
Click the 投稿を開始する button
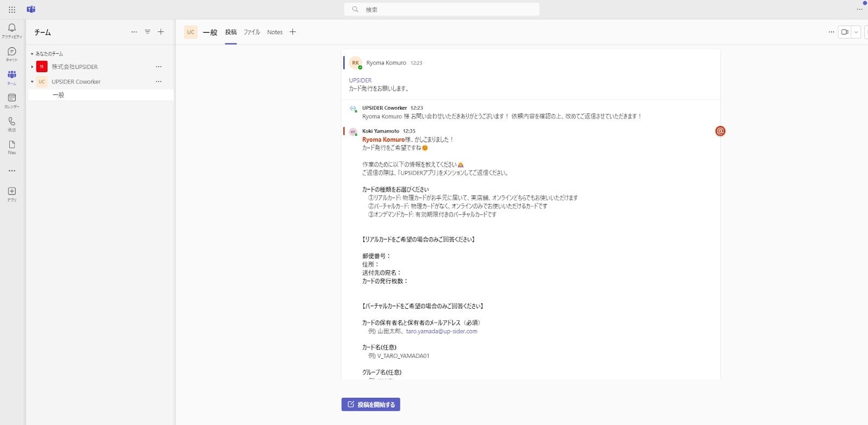[x=371, y=404]
